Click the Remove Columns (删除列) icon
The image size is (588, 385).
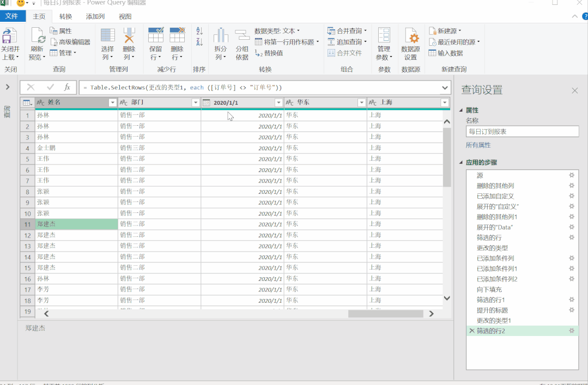129,35
